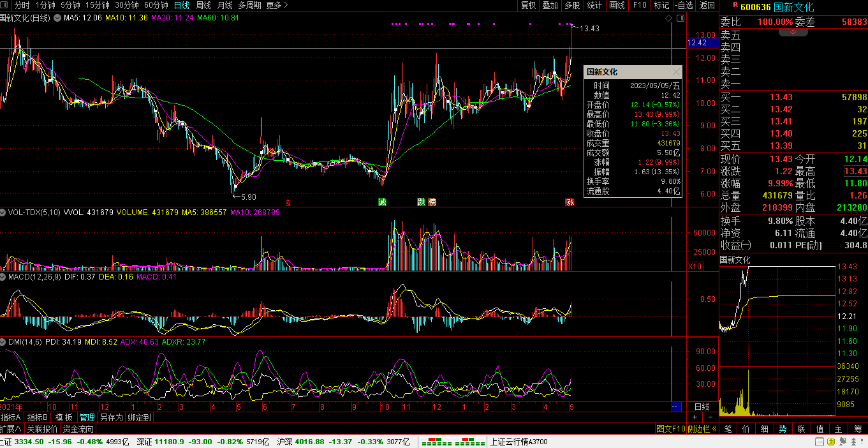Click the red R icon beside 600636
868x448 pixels.
pos(735,6)
